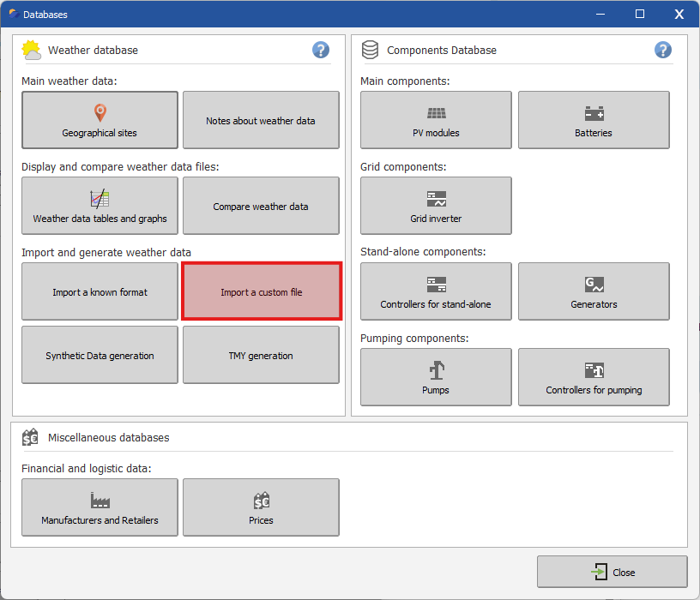The width and height of the screenshot is (700, 600).
Task: Start Compare weather data
Action: point(261,206)
